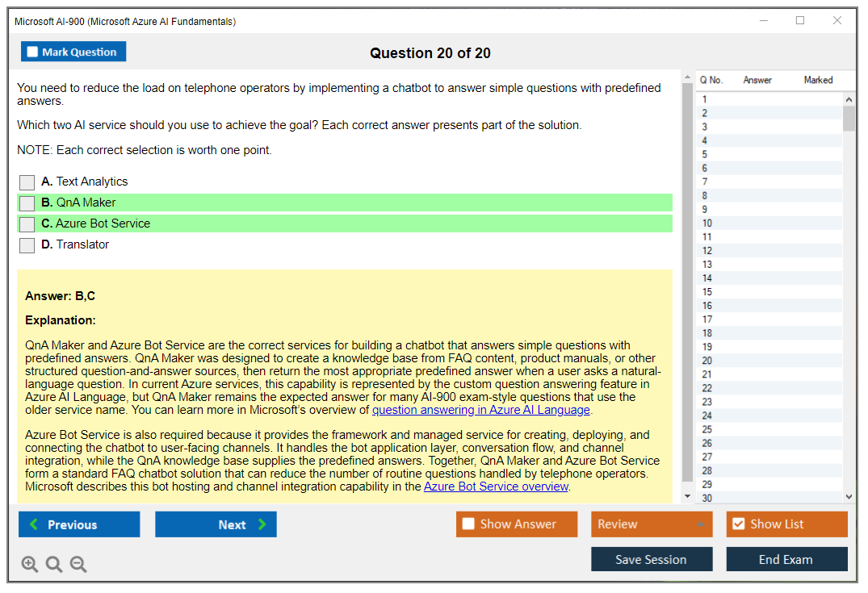
Task: Select question 6 in the list
Action: pyautogui.click(x=769, y=168)
